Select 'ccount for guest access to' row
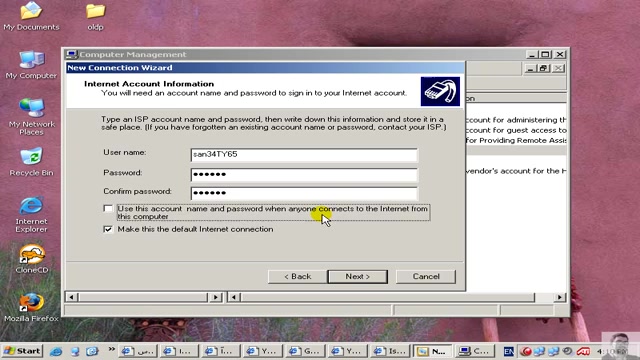 click(x=516, y=130)
